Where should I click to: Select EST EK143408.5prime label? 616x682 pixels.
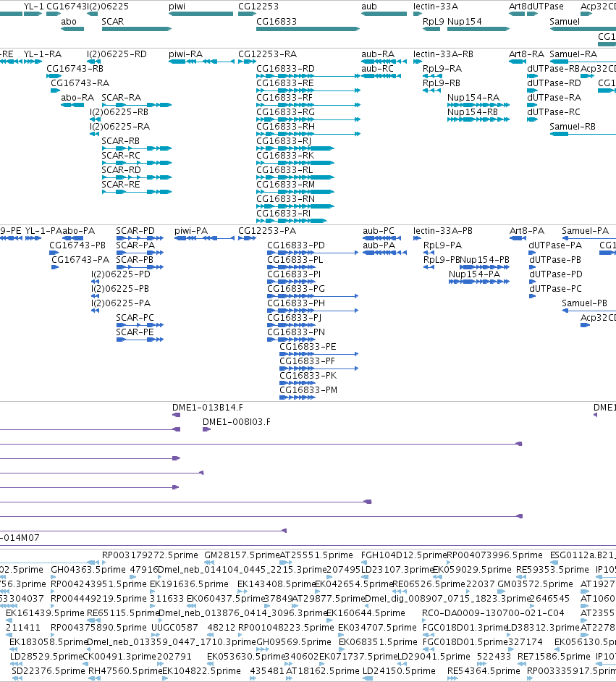(x=277, y=584)
